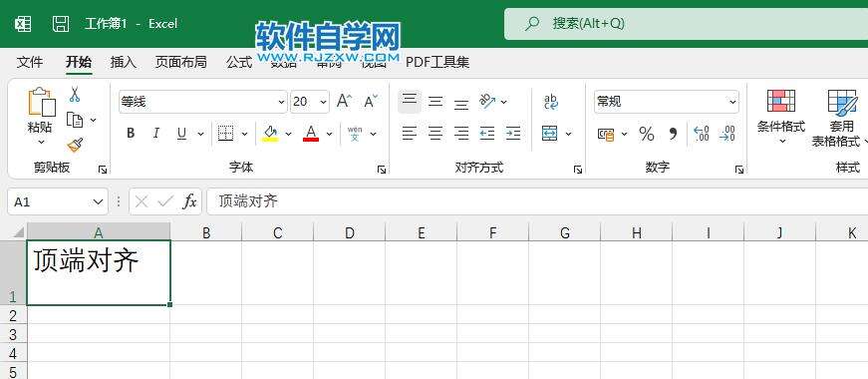
Task: Toggle Italic formatting
Action: [156, 134]
